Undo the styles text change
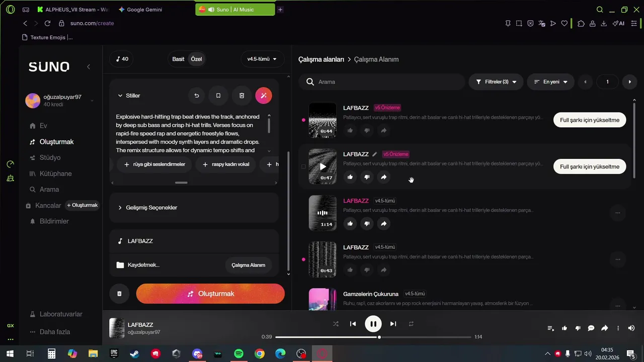The width and height of the screenshot is (644, 362). [x=197, y=96]
